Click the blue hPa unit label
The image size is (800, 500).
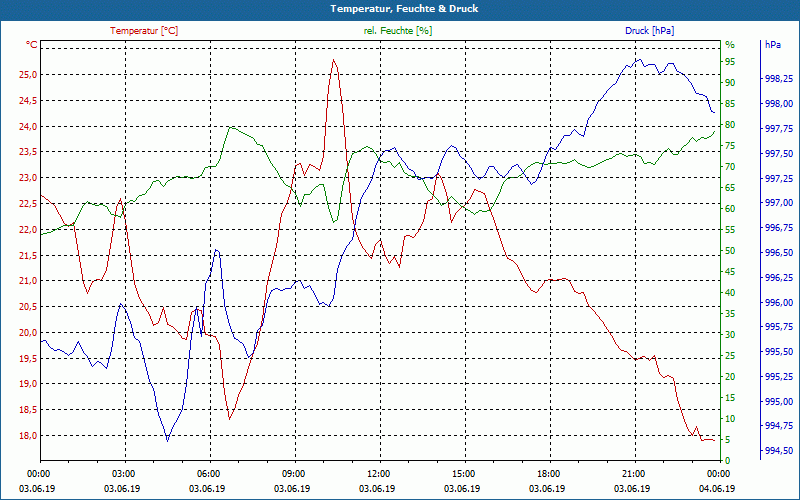[773, 45]
